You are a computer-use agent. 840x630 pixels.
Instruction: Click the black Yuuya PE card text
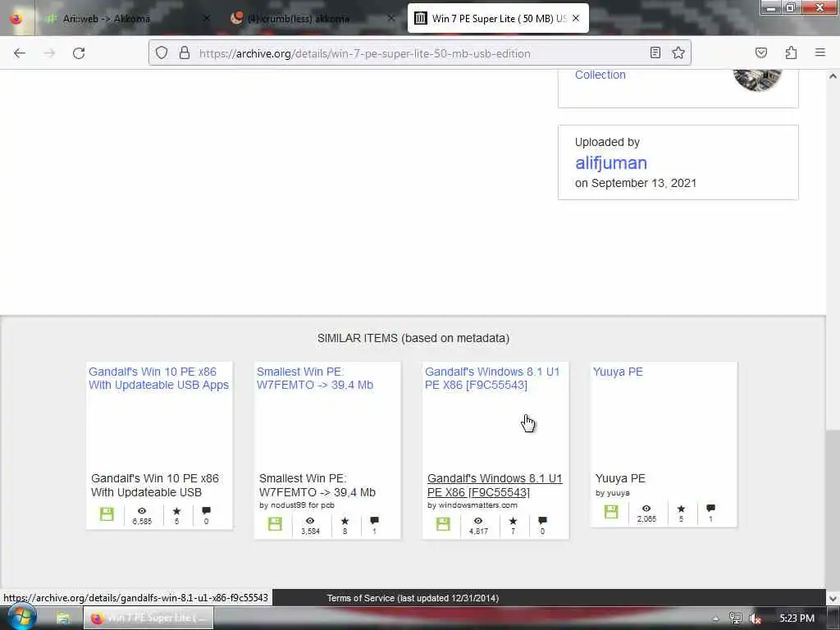click(x=620, y=478)
